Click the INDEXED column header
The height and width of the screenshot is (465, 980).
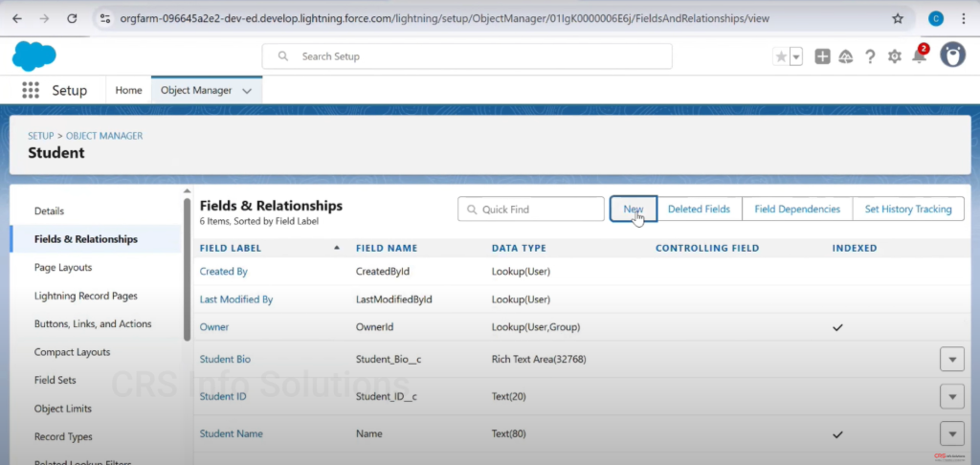[x=855, y=248]
